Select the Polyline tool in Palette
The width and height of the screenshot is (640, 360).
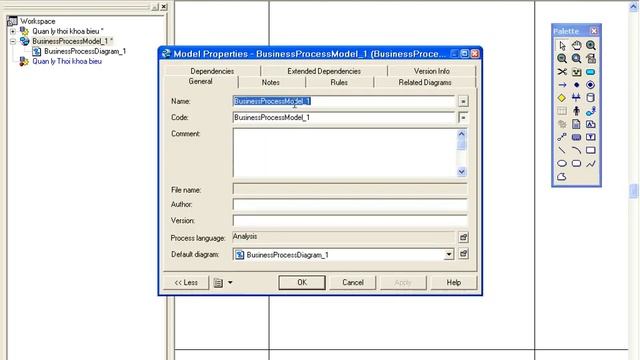point(591,164)
